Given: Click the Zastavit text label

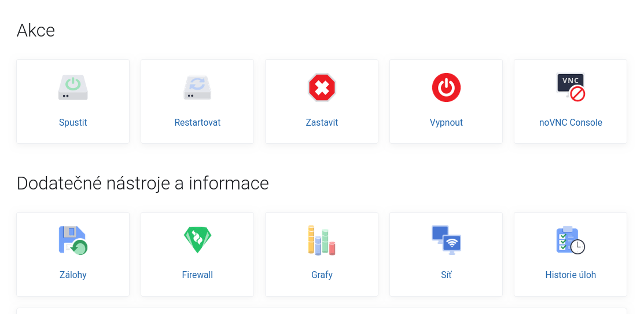Looking at the screenshot, I should click(322, 122).
